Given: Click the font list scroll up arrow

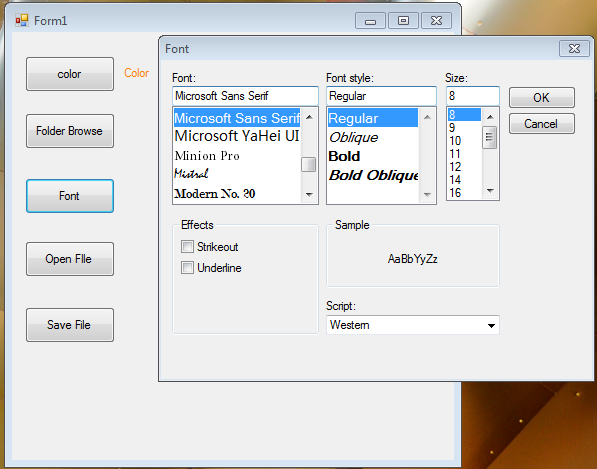Looking at the screenshot, I should [x=309, y=117].
